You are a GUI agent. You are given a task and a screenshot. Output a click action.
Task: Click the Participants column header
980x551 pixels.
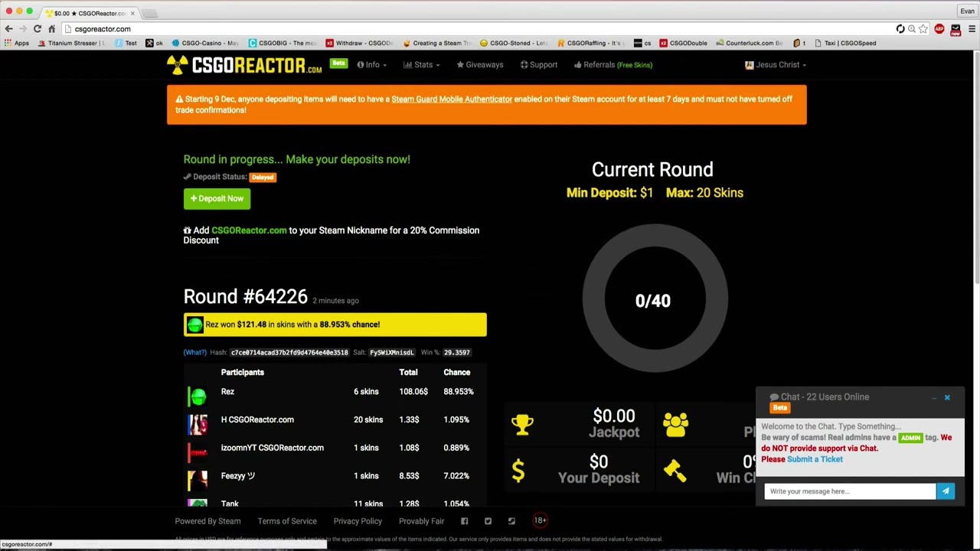tap(242, 373)
